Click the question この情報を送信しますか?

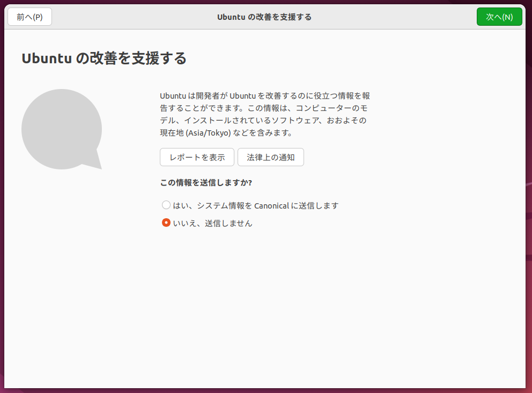(x=206, y=183)
